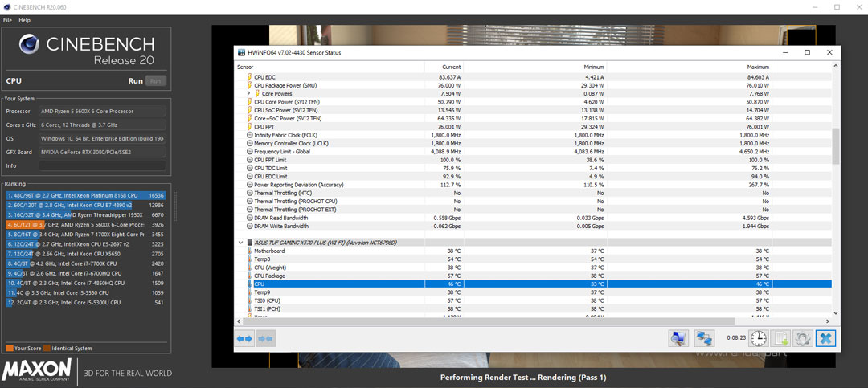Click the DRAM Read Bandwidth sensor icon

coord(250,218)
